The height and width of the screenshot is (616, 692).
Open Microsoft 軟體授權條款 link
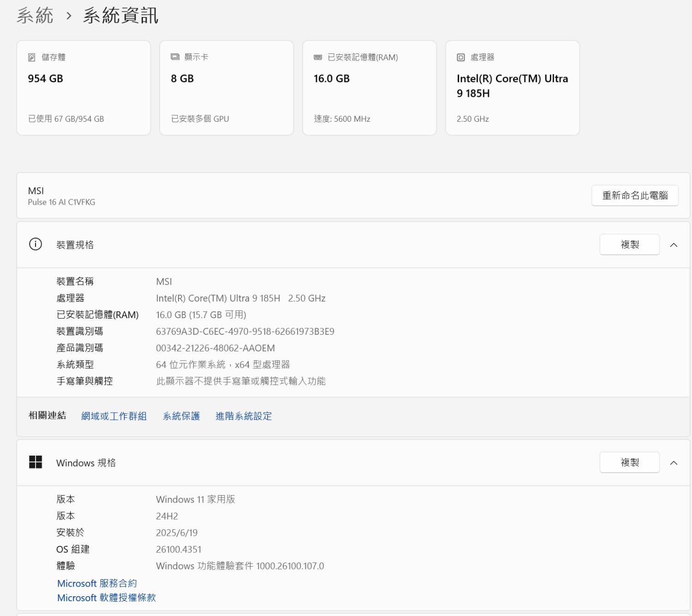click(107, 598)
